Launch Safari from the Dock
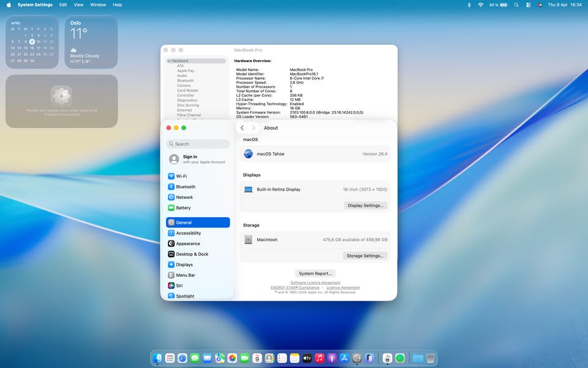This screenshot has height=368, width=588. [183, 358]
